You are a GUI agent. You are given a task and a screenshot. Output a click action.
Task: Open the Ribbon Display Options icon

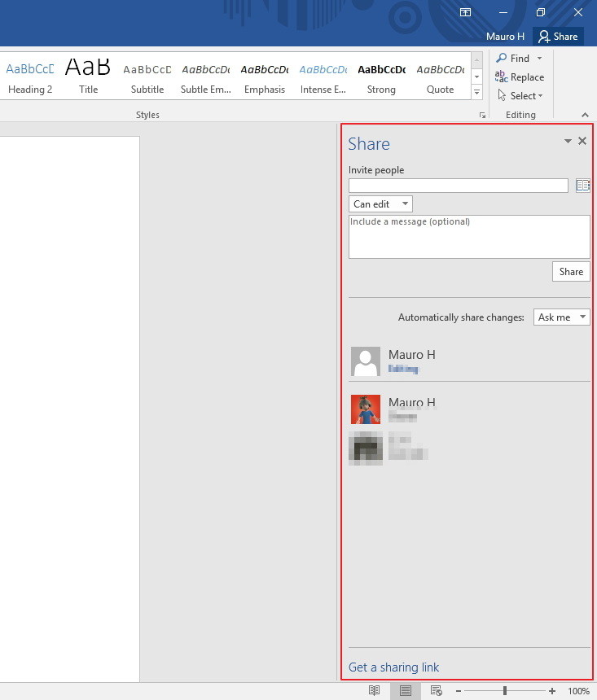click(465, 12)
